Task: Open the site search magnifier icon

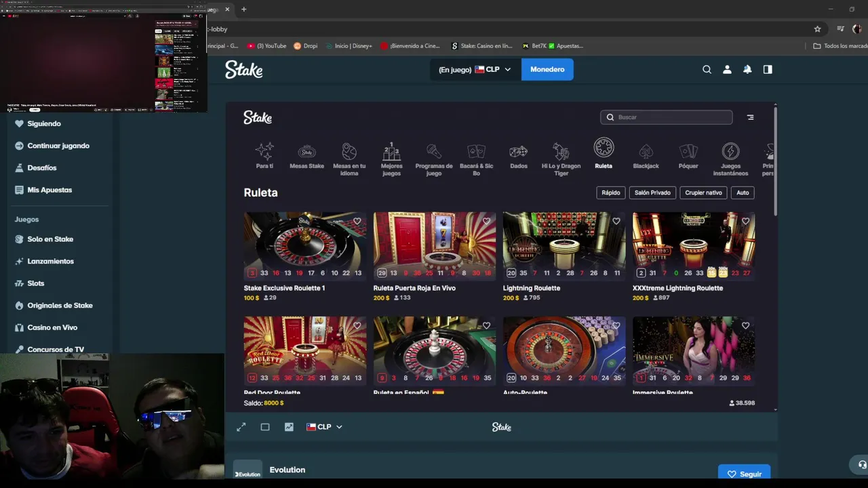Action: pos(707,69)
